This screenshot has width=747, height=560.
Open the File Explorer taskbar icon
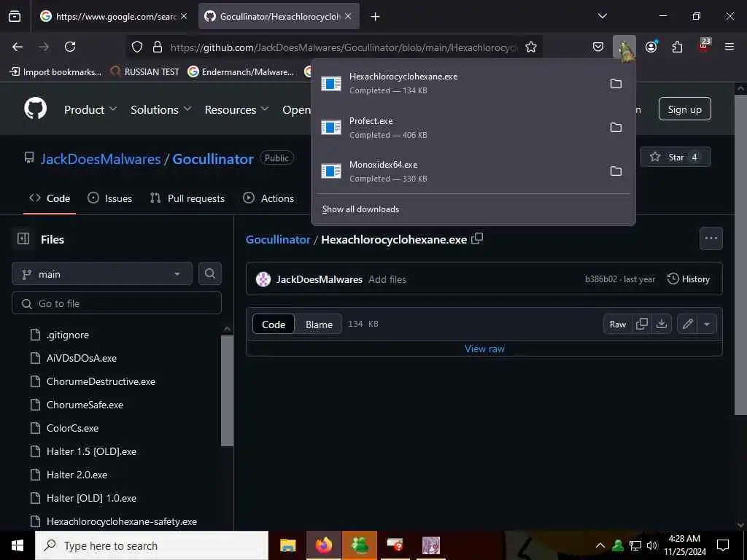coord(287,545)
